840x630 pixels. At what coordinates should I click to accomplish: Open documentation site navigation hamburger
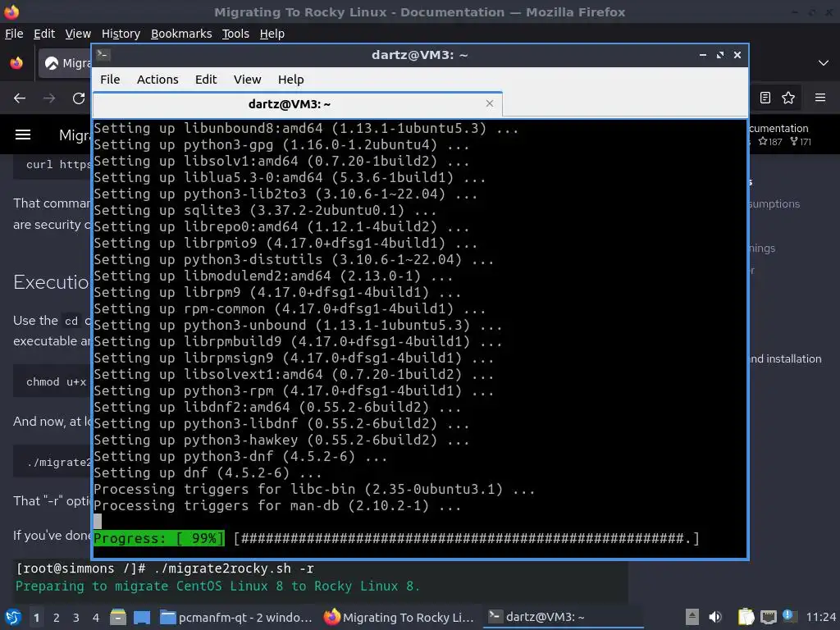tap(22, 135)
